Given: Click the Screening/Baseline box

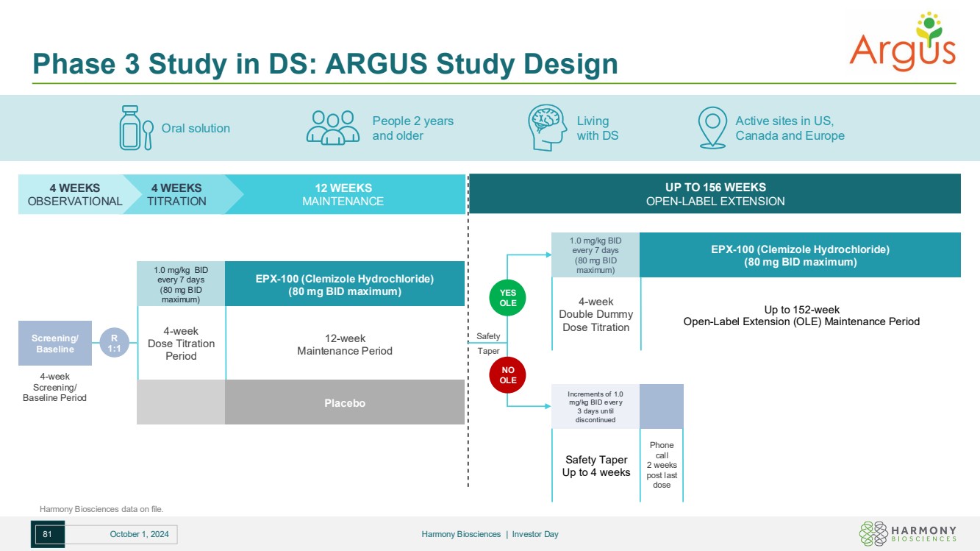Looking at the screenshot, I should [x=55, y=344].
